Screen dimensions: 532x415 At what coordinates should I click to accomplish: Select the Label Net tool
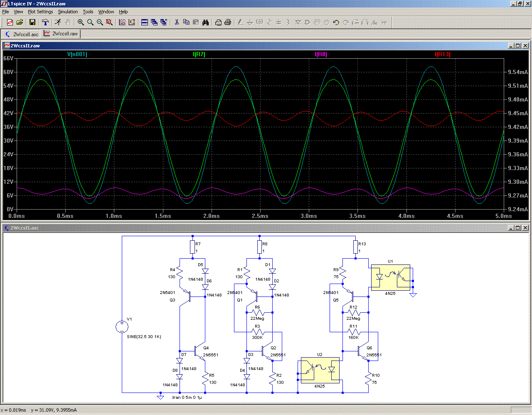pos(260,22)
